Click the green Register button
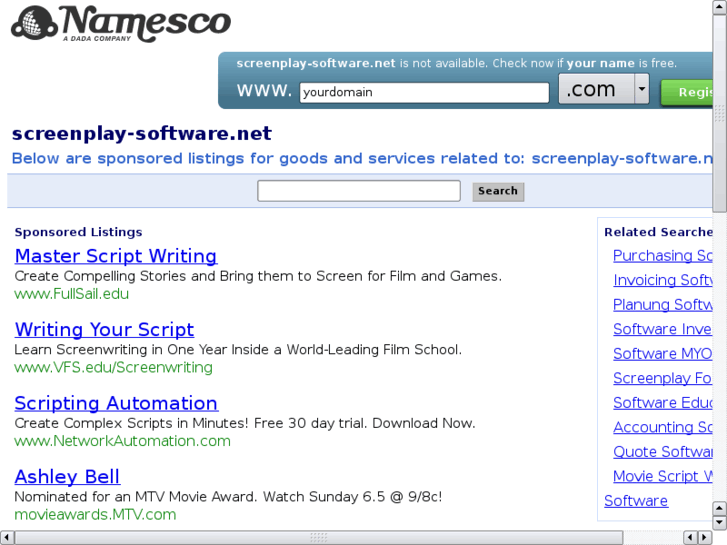The image size is (727, 545). pos(687,92)
